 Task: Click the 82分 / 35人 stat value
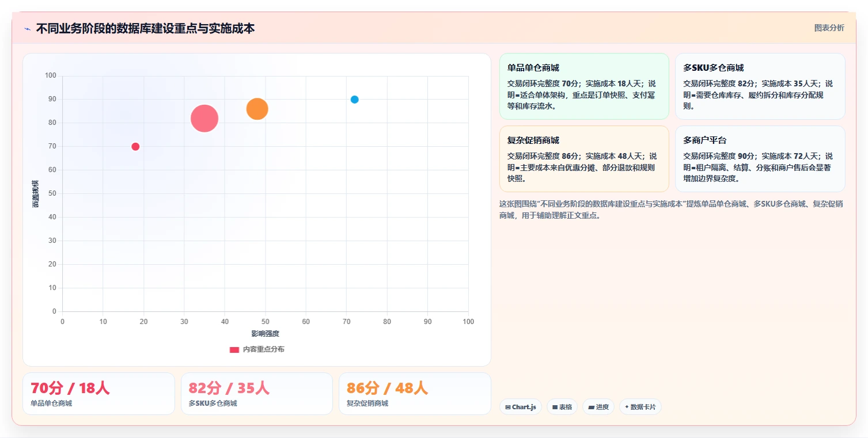pos(229,388)
